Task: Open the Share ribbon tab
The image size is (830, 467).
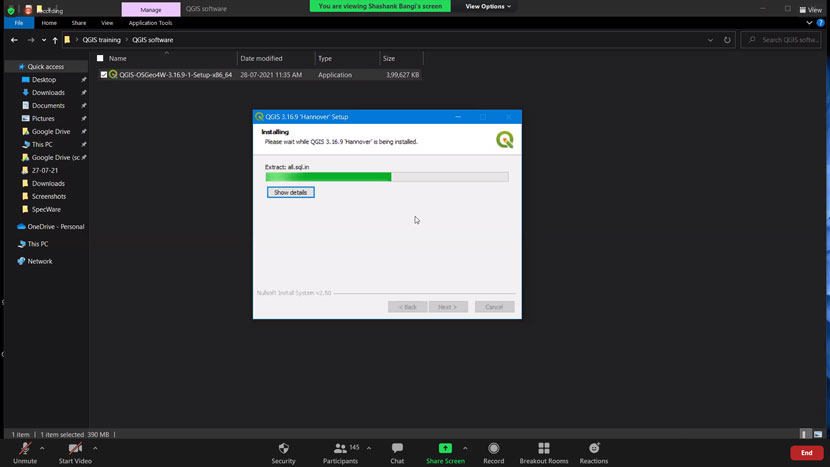Action: (x=79, y=23)
